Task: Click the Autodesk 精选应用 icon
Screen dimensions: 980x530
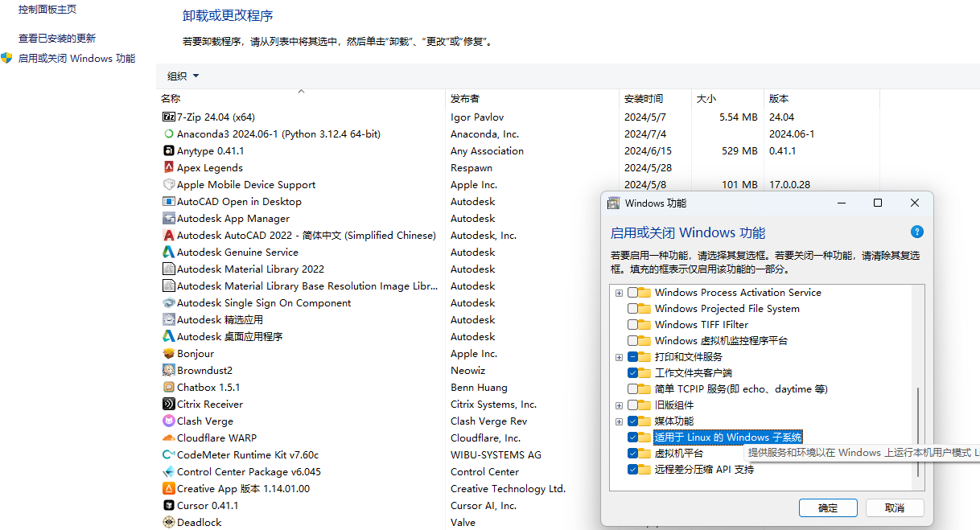Action: click(169, 320)
